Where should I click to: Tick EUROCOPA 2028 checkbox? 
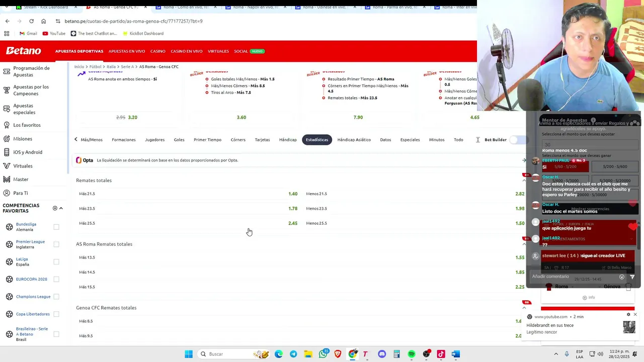(x=56, y=279)
